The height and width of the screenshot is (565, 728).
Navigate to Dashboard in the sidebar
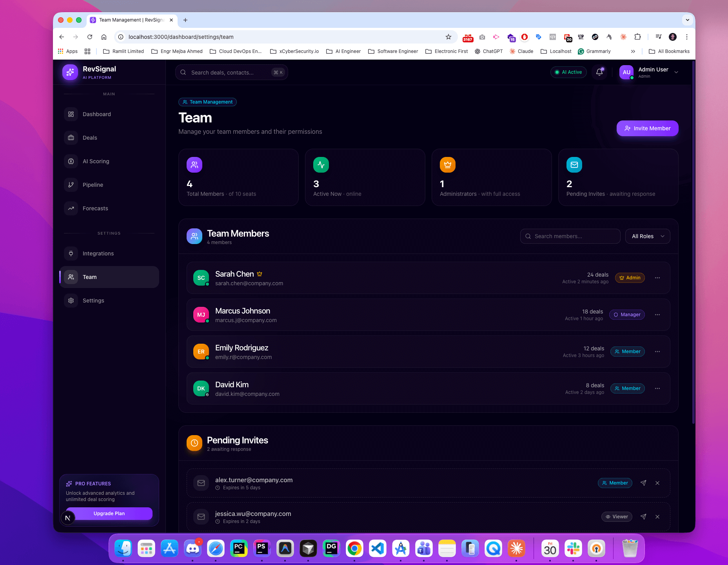click(96, 114)
